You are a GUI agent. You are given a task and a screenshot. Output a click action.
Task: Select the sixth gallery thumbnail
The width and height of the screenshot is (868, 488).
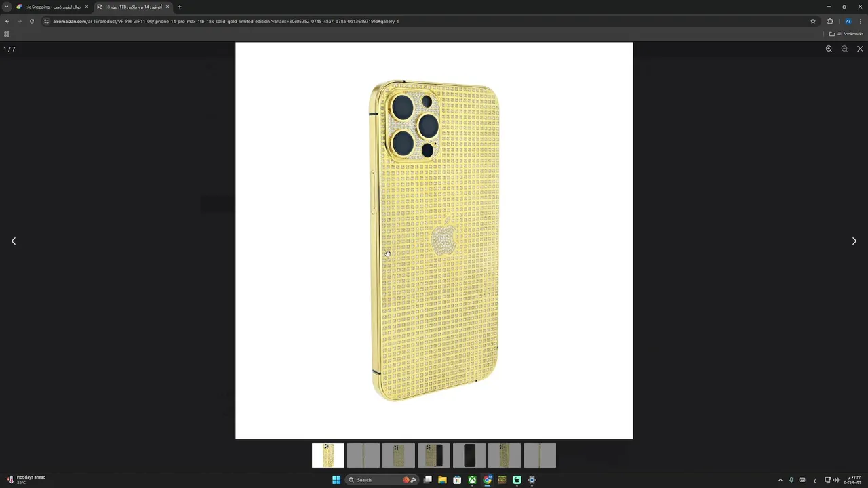click(505, 455)
